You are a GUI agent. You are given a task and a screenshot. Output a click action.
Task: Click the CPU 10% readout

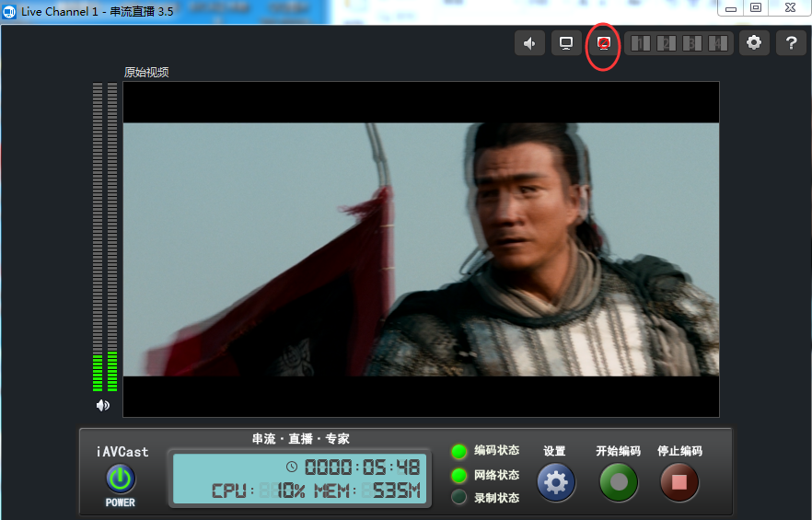pyautogui.click(x=258, y=491)
